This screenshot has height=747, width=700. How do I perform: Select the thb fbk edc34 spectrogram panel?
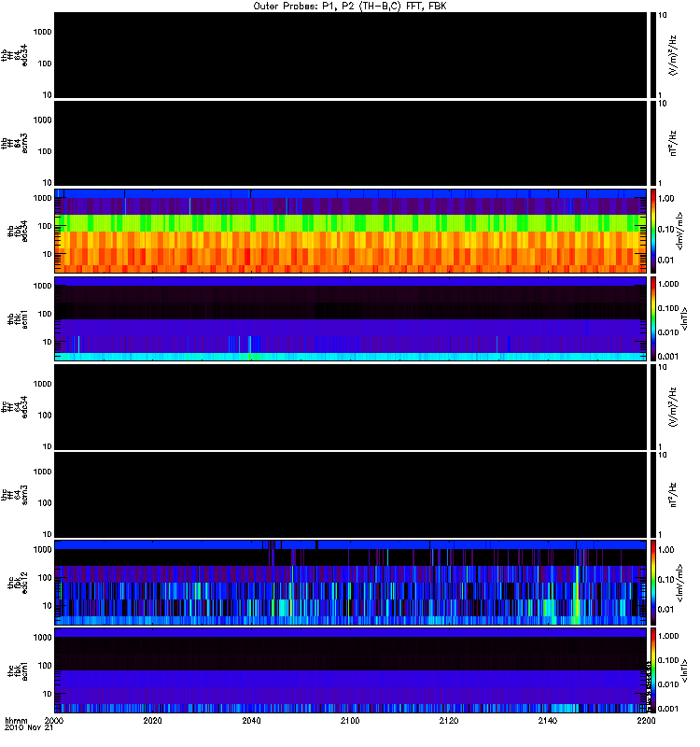350,231
